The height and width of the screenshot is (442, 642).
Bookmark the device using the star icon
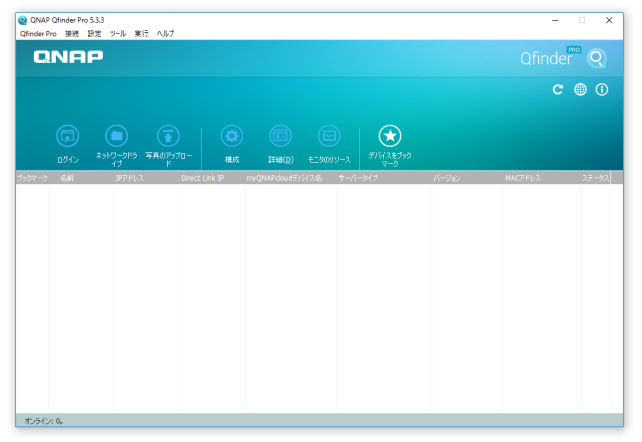tap(390, 136)
